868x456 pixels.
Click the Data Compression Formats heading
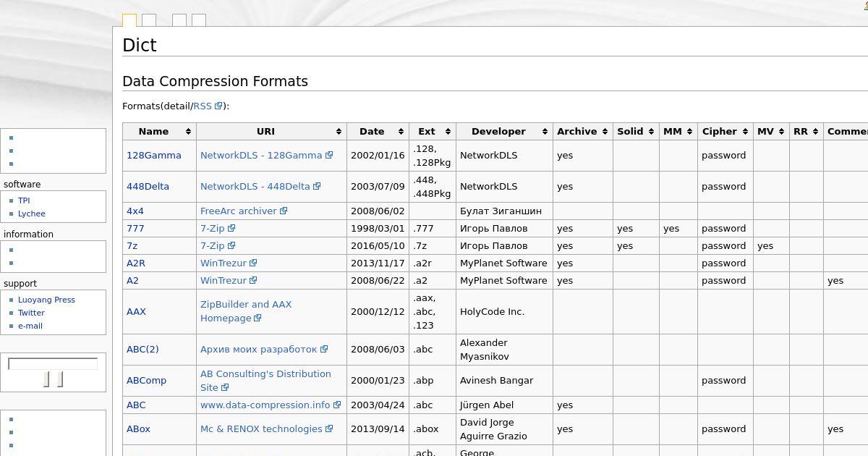[x=215, y=81]
